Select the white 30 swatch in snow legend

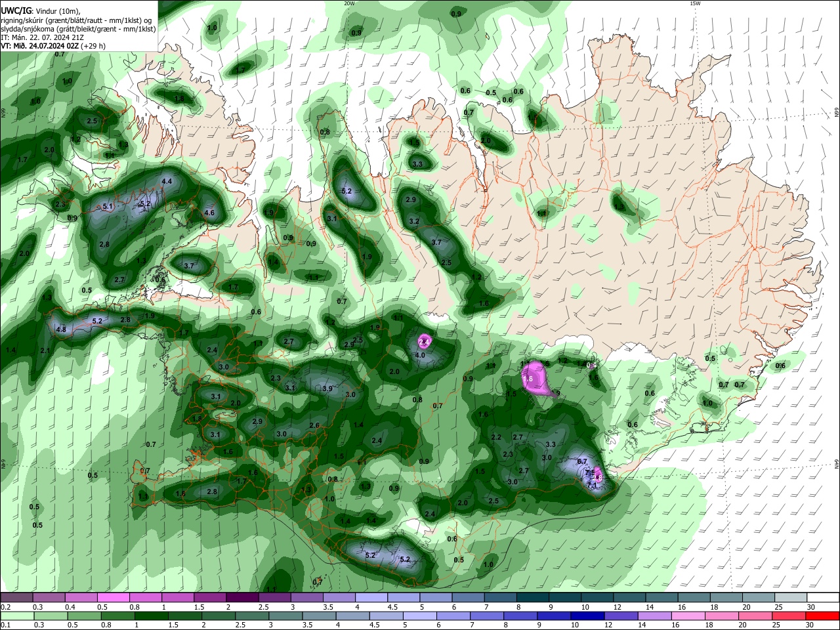[824, 598]
